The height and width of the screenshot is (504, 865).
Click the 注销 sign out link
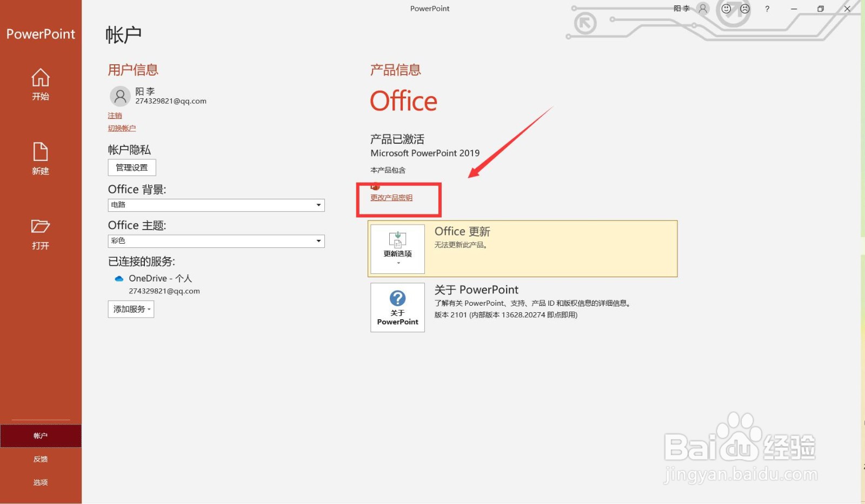point(115,116)
